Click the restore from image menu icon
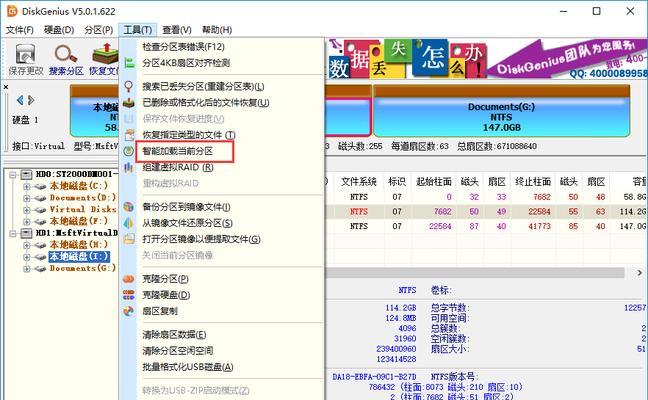648x400 pixels. [x=129, y=223]
